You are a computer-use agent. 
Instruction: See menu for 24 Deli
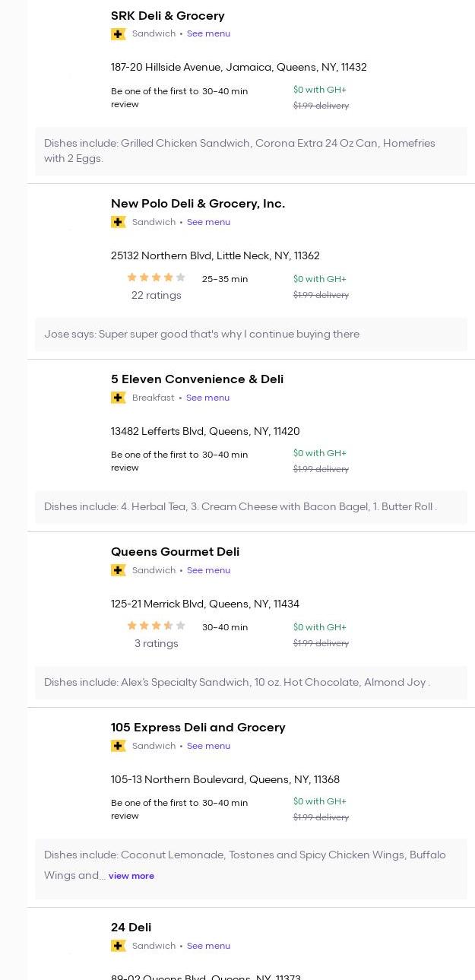tap(208, 946)
